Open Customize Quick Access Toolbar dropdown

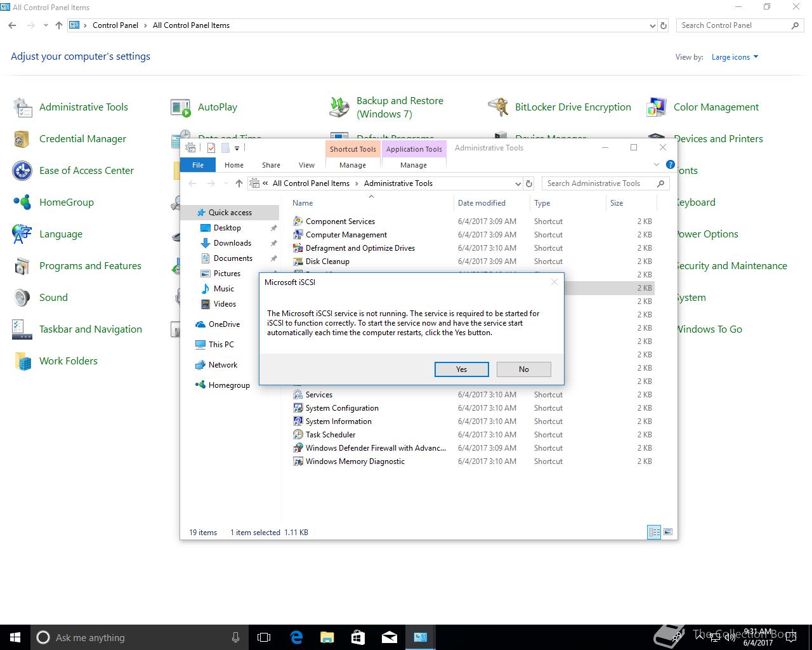click(x=237, y=148)
